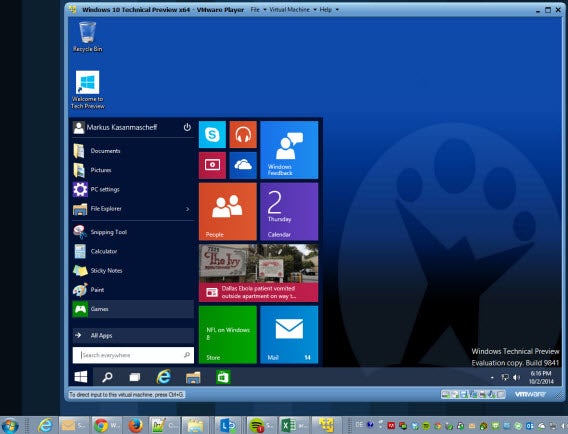
Task: Open PC settings
Action: [133, 189]
